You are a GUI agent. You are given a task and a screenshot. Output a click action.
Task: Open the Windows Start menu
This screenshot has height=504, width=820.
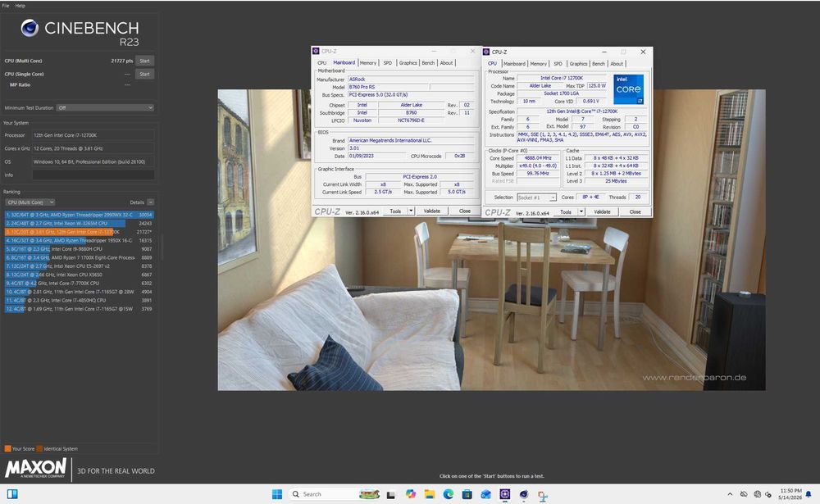pos(277,494)
